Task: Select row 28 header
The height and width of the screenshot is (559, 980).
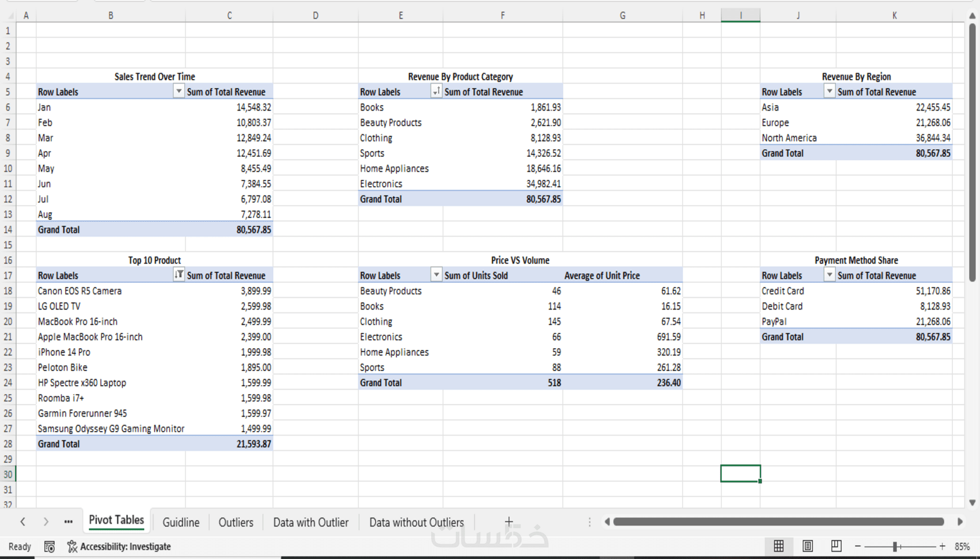Action: pyautogui.click(x=8, y=444)
